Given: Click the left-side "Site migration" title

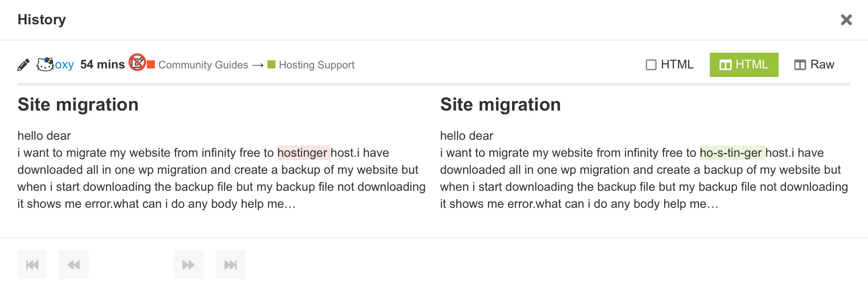Looking at the screenshot, I should click(78, 104).
